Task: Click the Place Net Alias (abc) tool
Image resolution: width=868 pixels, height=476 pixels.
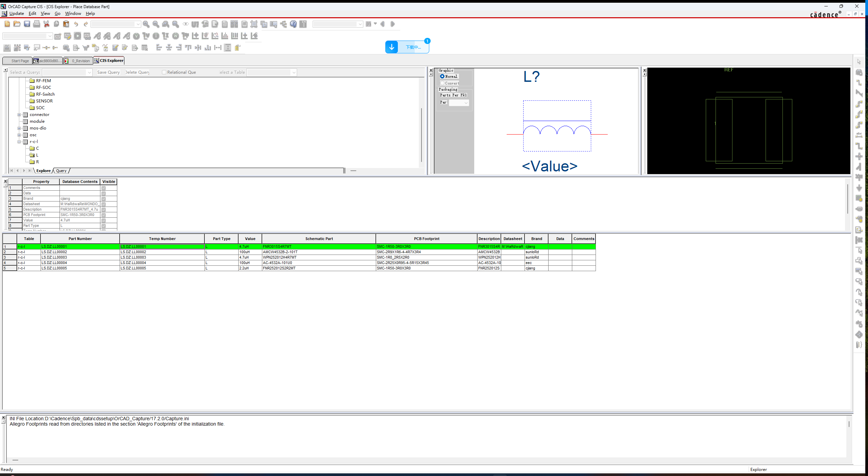Action: (x=859, y=134)
